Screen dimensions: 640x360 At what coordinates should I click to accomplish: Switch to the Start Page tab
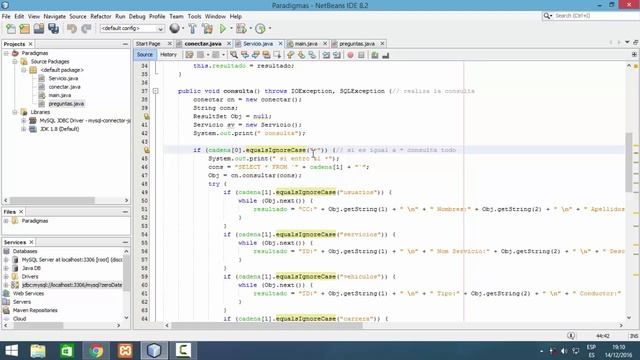[x=148, y=44]
